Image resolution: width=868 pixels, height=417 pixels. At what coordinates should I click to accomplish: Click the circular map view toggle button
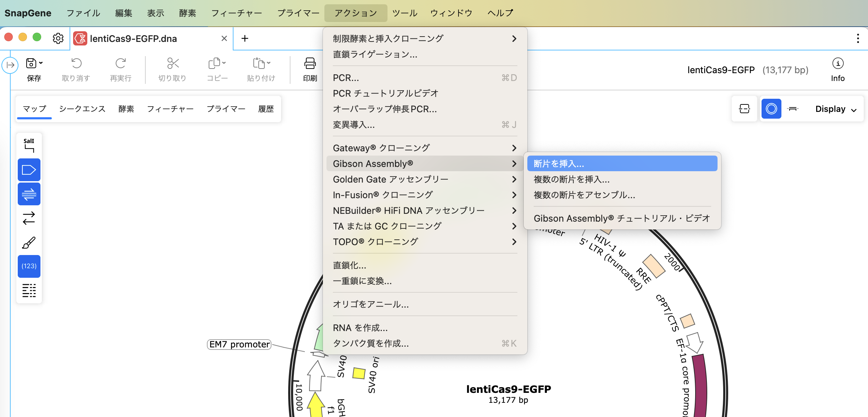[x=771, y=108]
